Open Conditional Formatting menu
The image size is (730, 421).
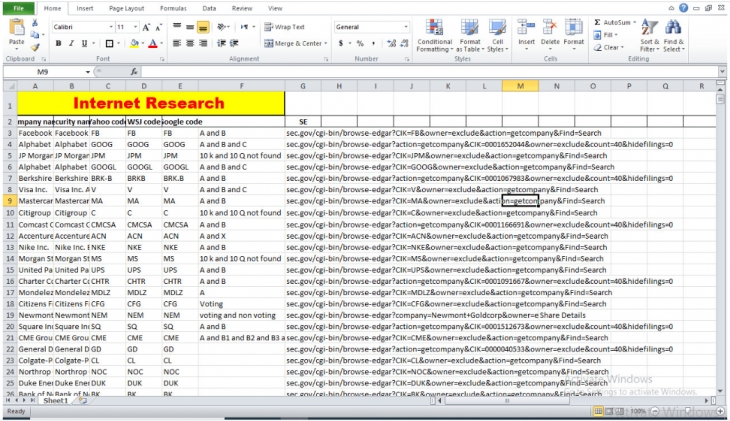click(x=434, y=35)
